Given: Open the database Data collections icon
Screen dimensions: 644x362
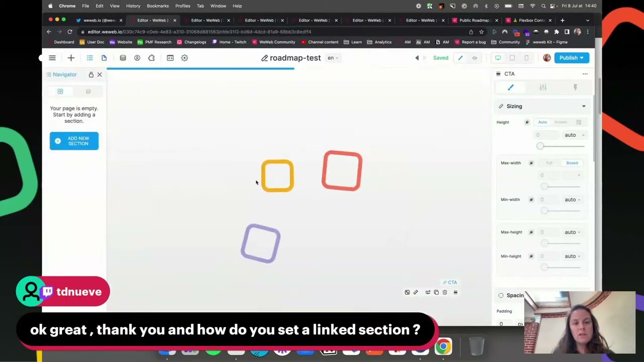Looking at the screenshot, I should [x=123, y=58].
